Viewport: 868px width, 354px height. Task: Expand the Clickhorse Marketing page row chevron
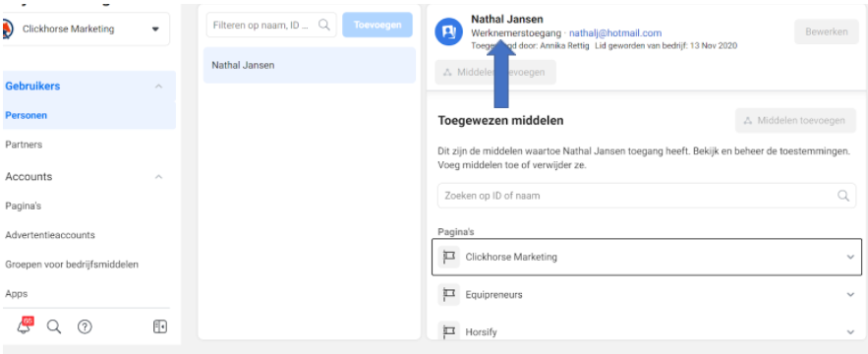tap(851, 257)
